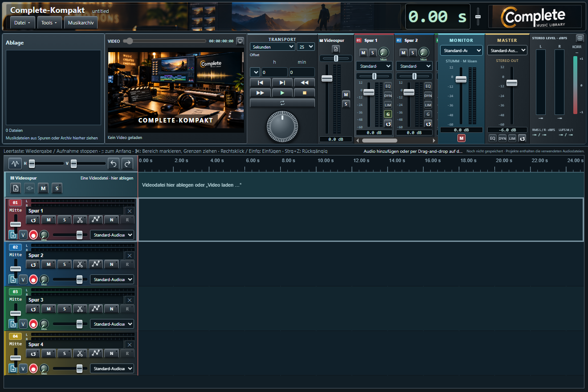Open the EQ on the Master strip
Image resolution: width=588 pixels, height=392 pixels.
tap(492, 139)
